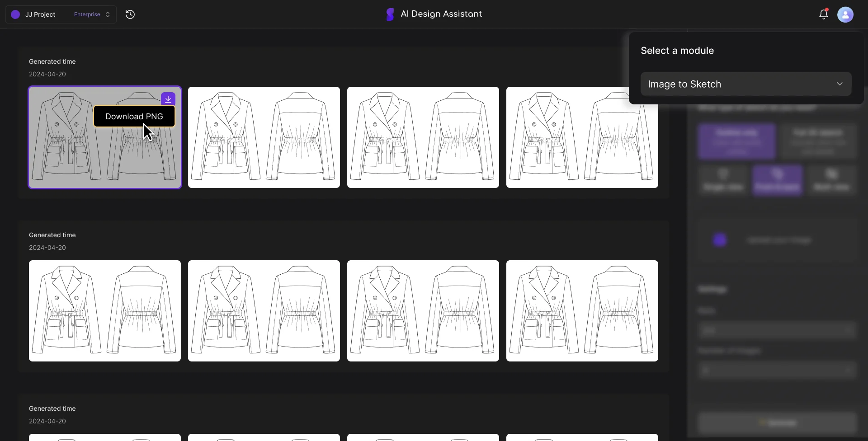The width and height of the screenshot is (868, 441).
Task: Click the JJ Project avatar circle
Action: (15, 14)
